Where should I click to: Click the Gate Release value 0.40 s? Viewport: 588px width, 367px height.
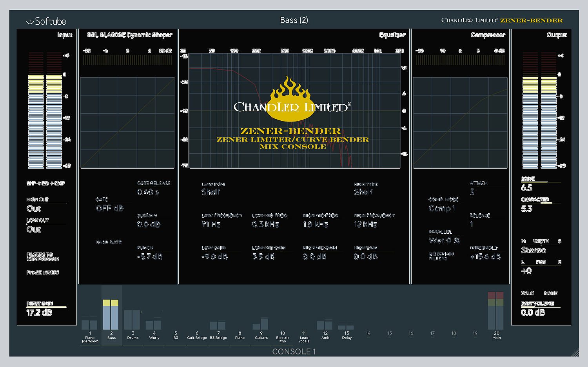[x=148, y=192]
